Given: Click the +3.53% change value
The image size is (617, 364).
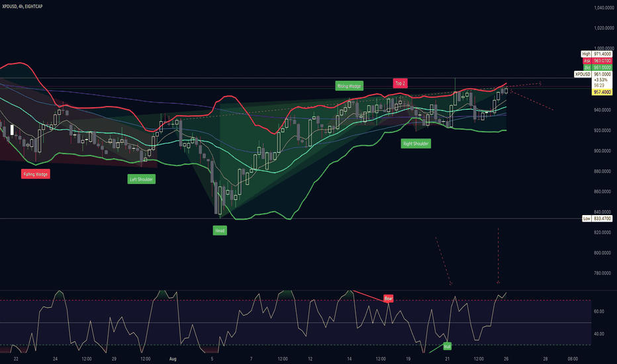Looking at the screenshot, I should pos(601,80).
